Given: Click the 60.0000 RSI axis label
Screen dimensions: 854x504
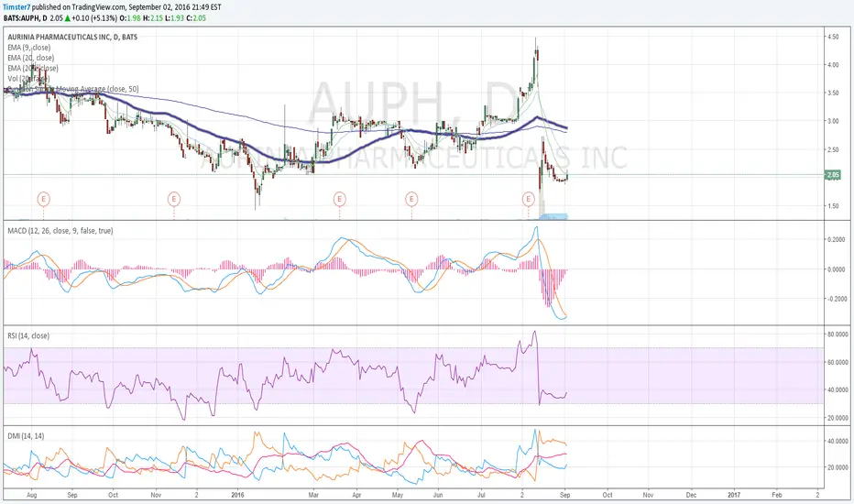Looking at the screenshot, I should [838, 362].
